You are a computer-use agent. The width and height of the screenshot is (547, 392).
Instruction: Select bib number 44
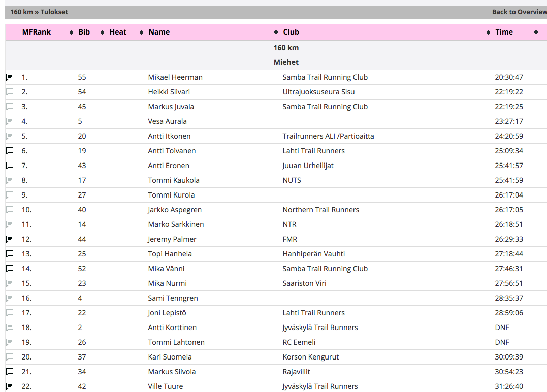pos(82,239)
